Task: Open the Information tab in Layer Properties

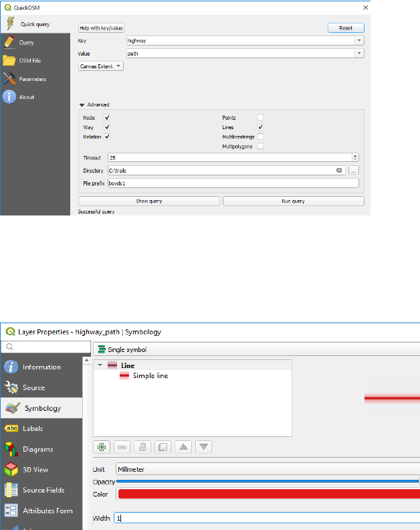Action: pos(41,367)
